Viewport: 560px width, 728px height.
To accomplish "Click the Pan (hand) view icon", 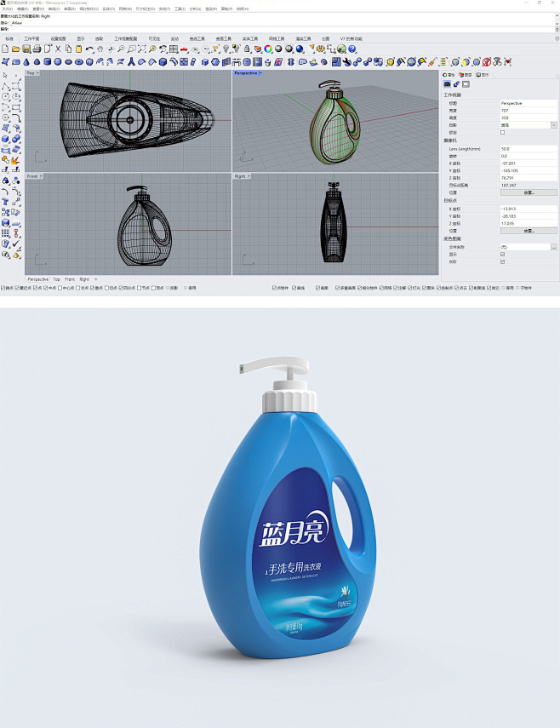I will (x=101, y=49).
